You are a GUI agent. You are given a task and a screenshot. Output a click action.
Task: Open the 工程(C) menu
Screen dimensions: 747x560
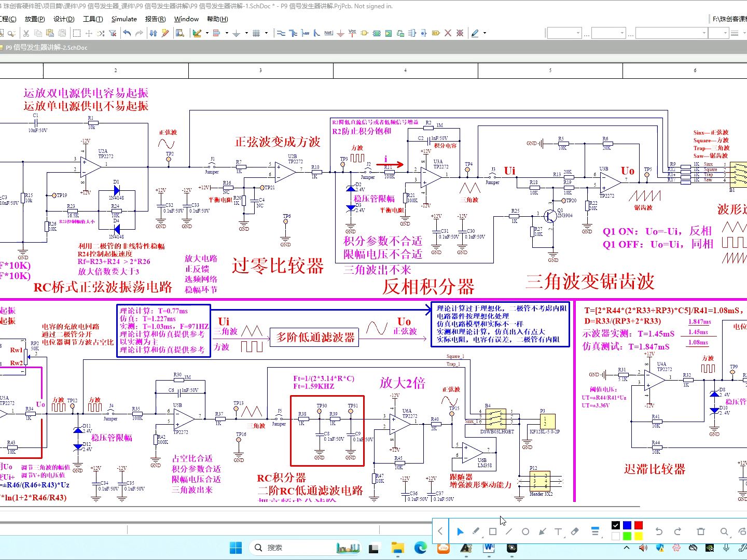(7, 19)
